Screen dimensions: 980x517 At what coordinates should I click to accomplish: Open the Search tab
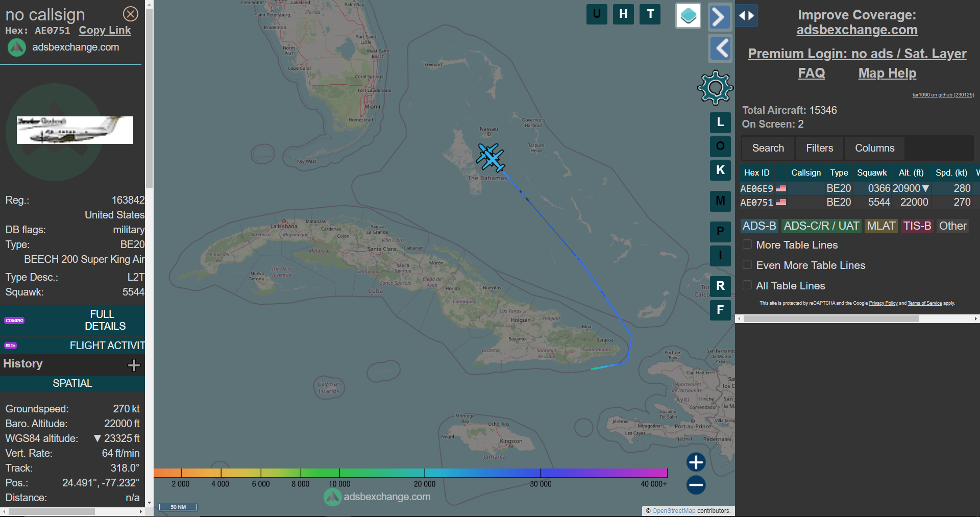click(768, 148)
